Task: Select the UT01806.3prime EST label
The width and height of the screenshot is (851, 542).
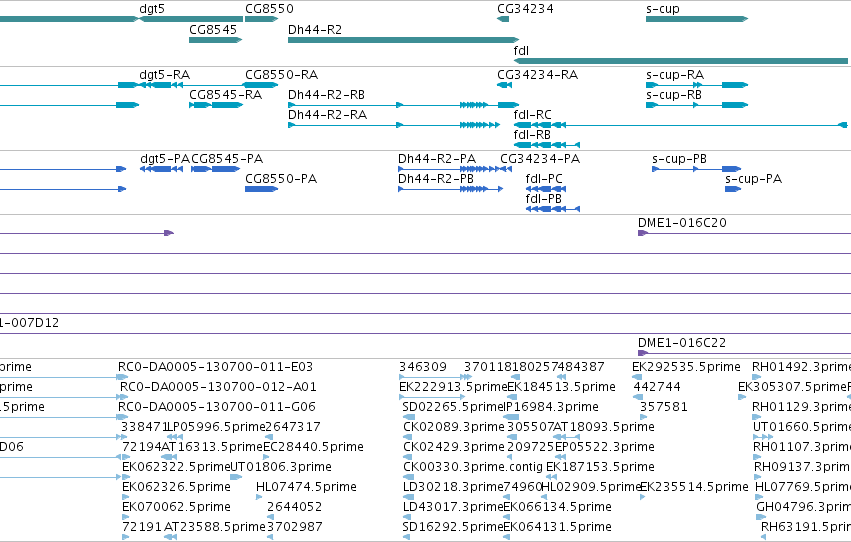Action: (281, 467)
